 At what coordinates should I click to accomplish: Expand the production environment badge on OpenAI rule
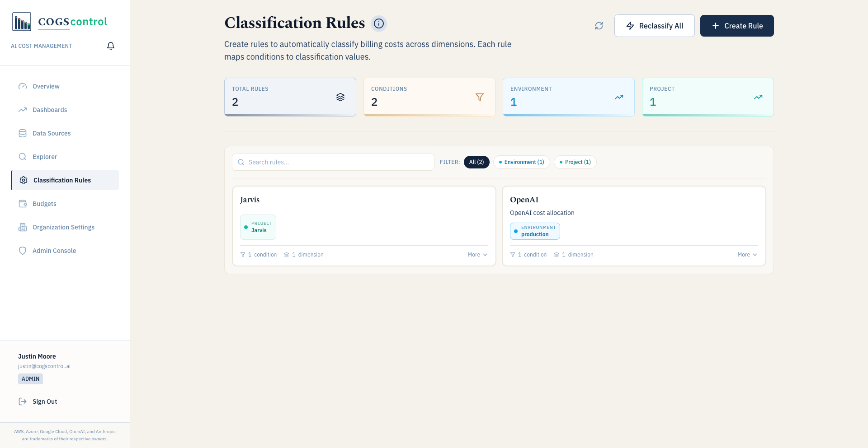535,231
